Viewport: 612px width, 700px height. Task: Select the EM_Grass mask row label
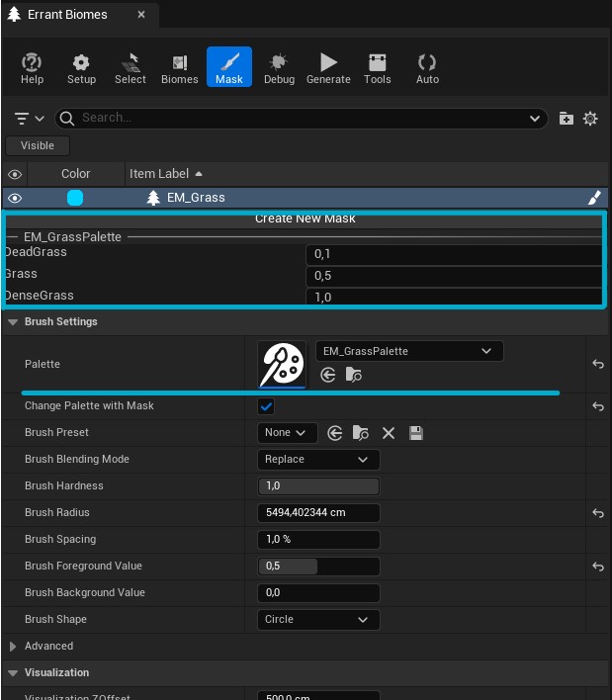[196, 198]
